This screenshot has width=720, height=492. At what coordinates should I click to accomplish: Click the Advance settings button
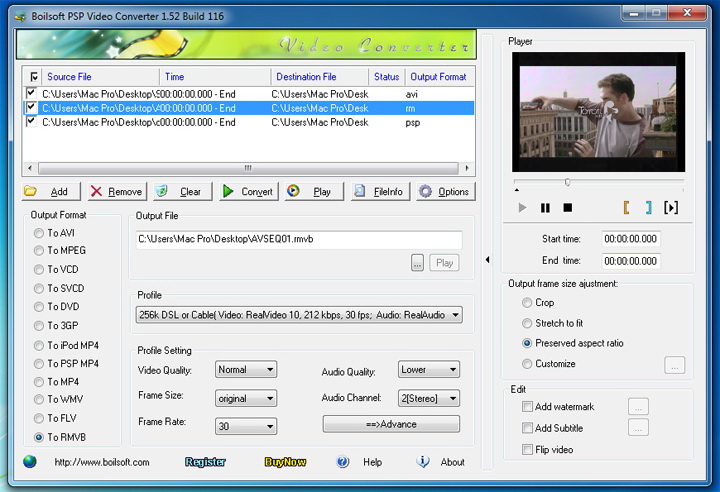pyautogui.click(x=391, y=424)
